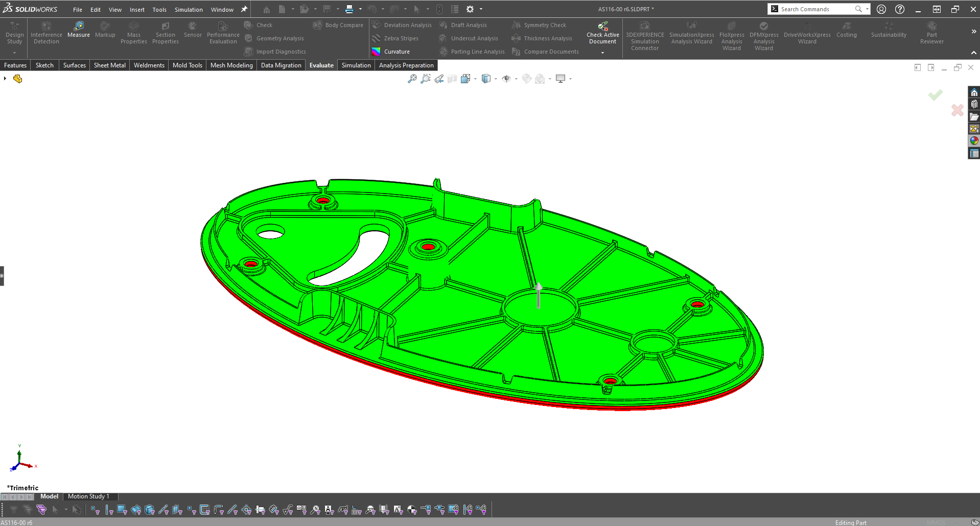Open Motion Study 1 tab
Viewport: 980px width, 526px height.
click(88, 496)
